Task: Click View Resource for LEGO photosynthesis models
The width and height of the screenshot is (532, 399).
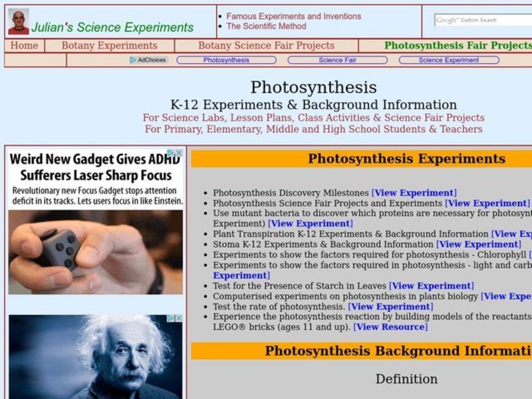Action: point(391,327)
